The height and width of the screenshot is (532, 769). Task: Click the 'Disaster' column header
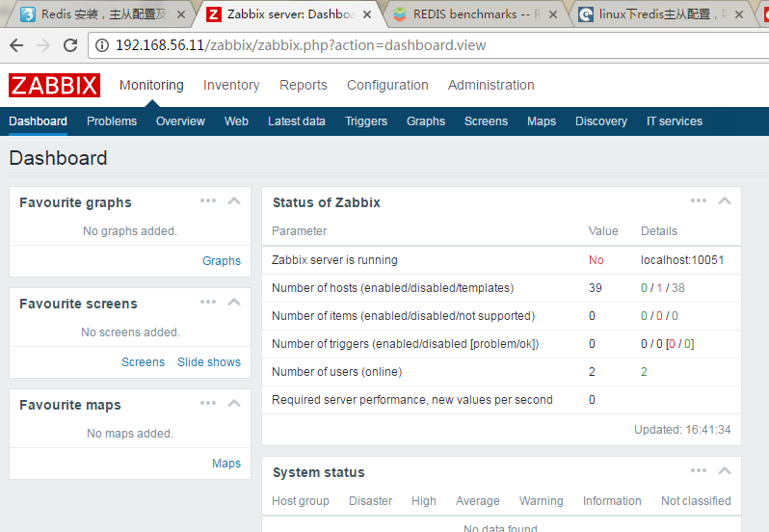click(371, 500)
